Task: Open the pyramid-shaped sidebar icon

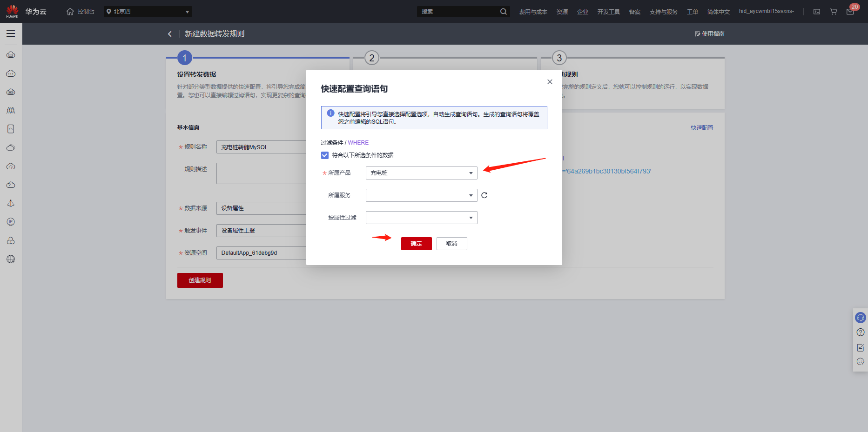Action: click(x=11, y=204)
